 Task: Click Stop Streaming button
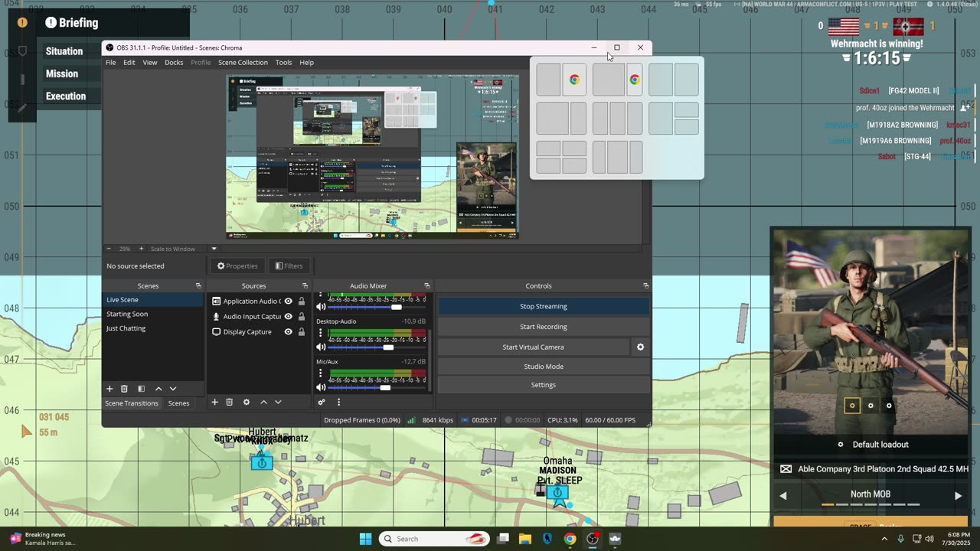coord(544,306)
